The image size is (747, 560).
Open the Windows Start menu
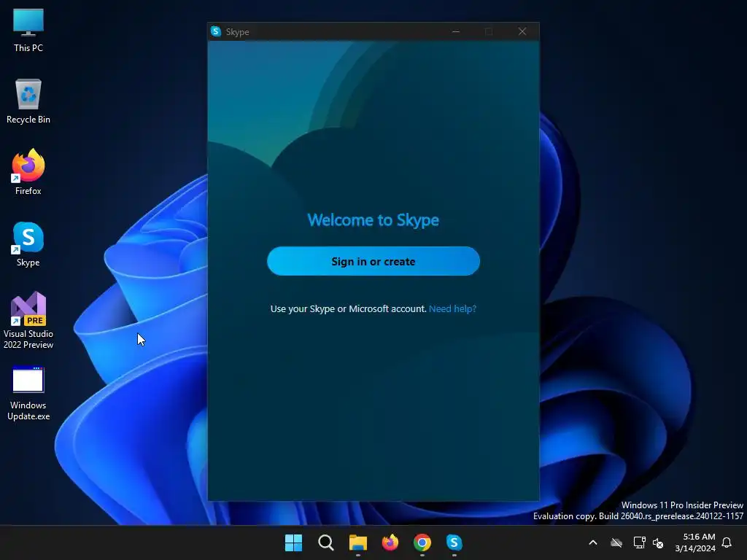293,542
